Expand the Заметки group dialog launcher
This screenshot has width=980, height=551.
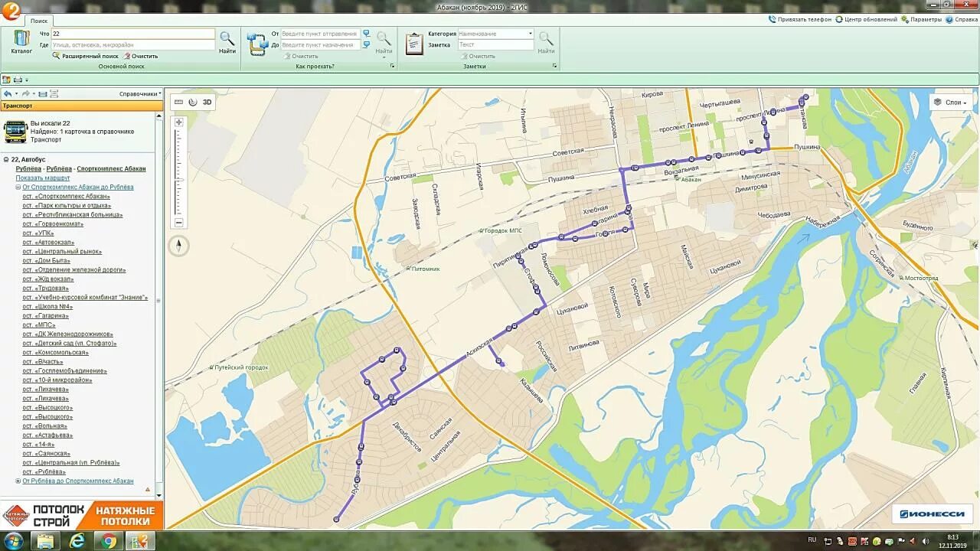pyautogui.click(x=554, y=66)
